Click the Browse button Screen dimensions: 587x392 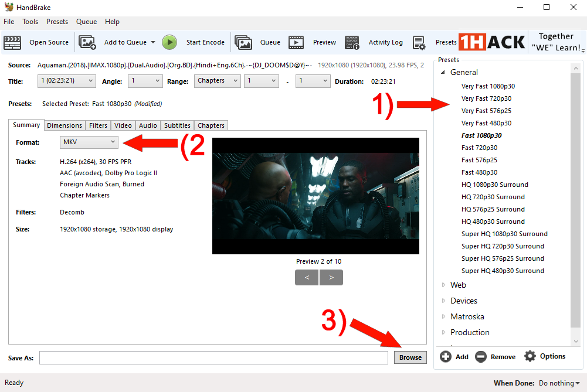pyautogui.click(x=410, y=357)
